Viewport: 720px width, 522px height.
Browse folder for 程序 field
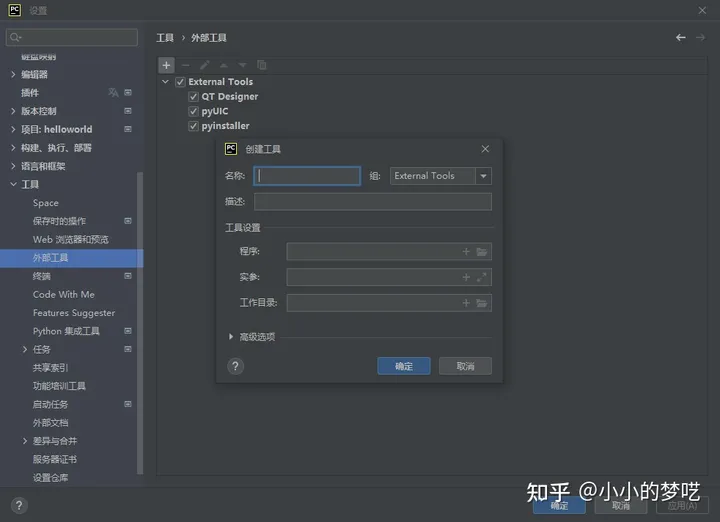point(482,252)
